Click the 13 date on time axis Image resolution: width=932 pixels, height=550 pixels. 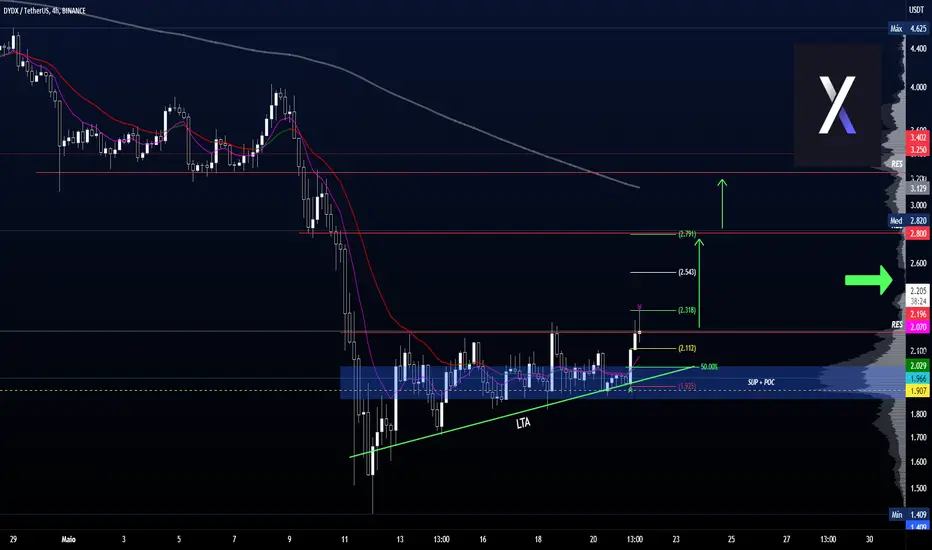(x=400, y=539)
